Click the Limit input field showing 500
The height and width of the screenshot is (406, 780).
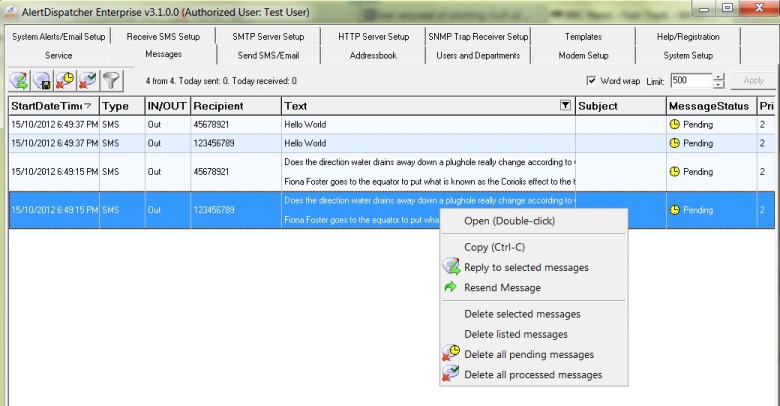tap(691, 81)
